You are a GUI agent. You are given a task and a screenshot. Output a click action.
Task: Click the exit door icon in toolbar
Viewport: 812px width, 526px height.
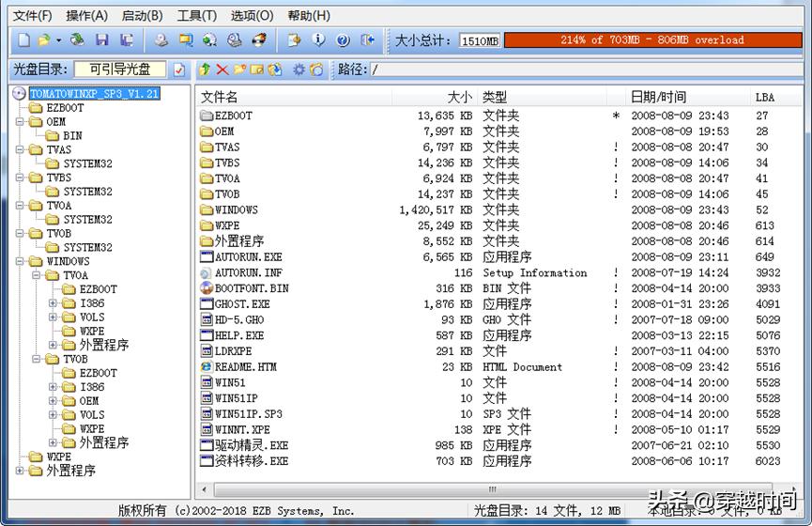pyautogui.click(x=368, y=40)
